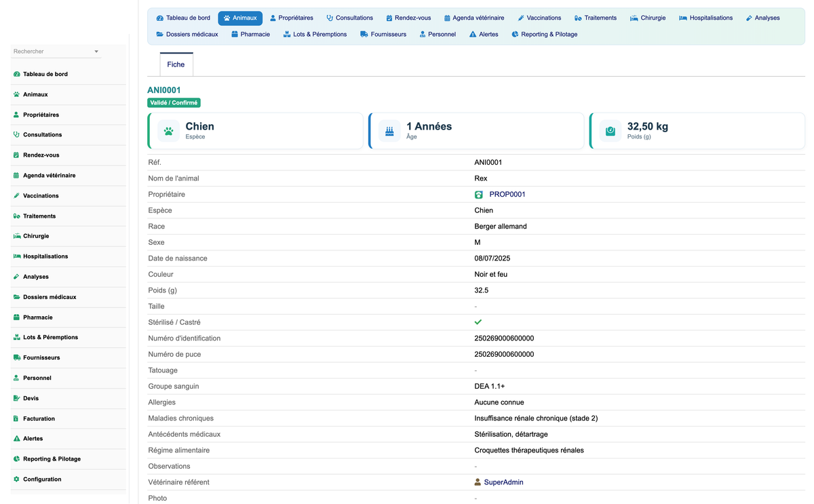
Task: Open owner link PROP0001
Action: (x=507, y=195)
